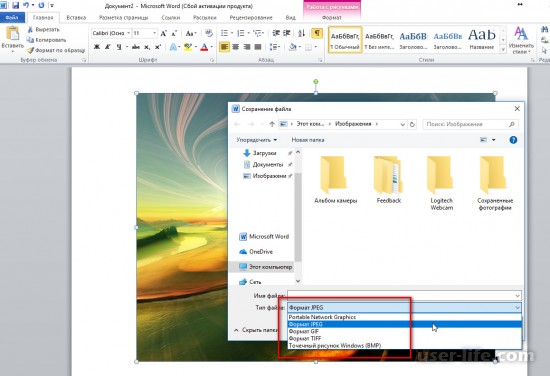Click the Format Painter brush icon
Screen dimensions: 550x376
(x=31, y=51)
